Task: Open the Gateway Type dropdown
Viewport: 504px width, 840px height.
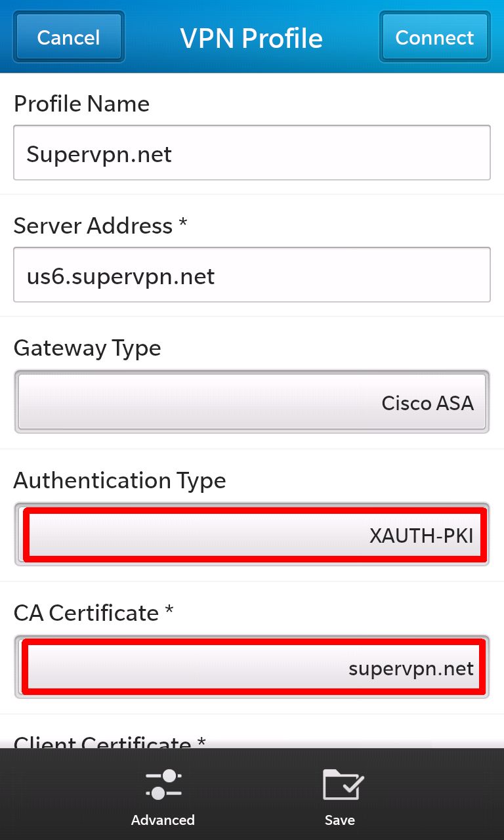Action: coord(252,402)
